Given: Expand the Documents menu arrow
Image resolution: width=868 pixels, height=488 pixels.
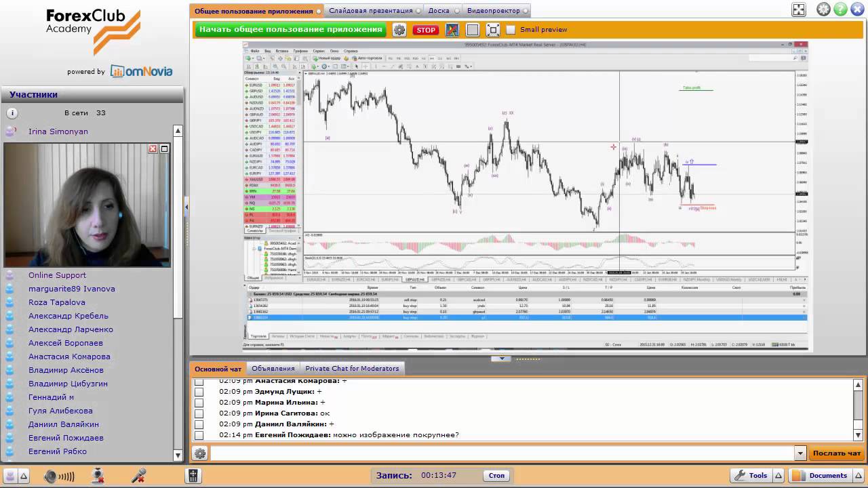Looking at the screenshot, I should pyautogui.click(x=858, y=476).
